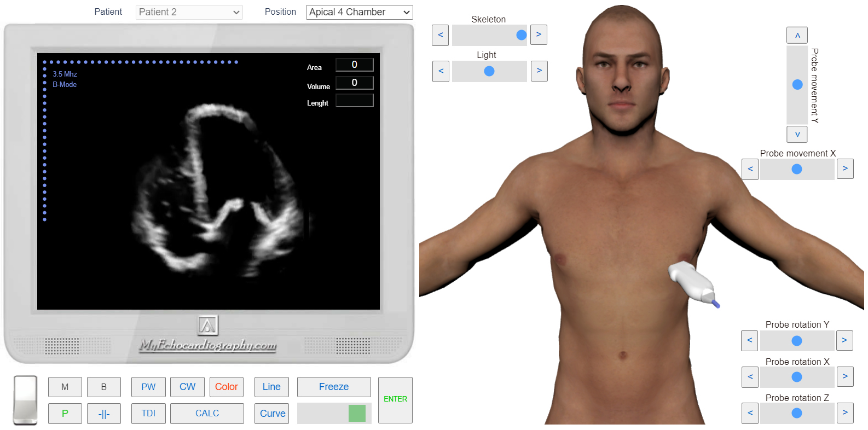Image resolution: width=868 pixels, height=430 pixels.
Task: Open the CALC calculations button
Action: click(207, 414)
